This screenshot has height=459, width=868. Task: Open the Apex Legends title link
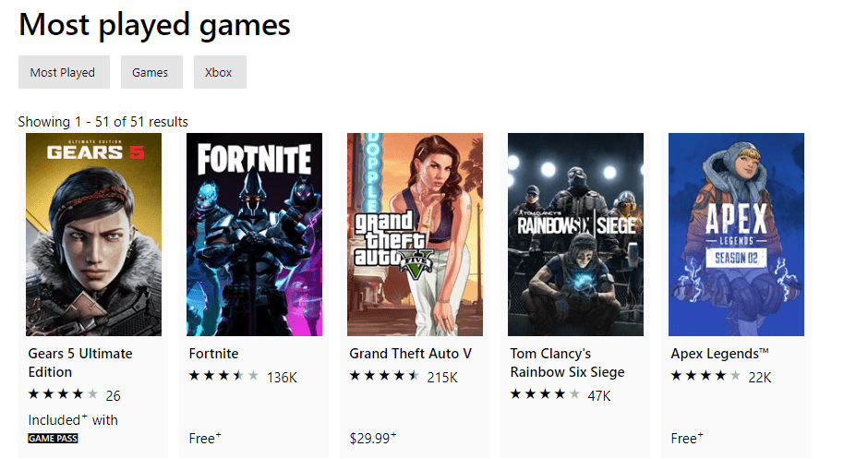pos(719,353)
